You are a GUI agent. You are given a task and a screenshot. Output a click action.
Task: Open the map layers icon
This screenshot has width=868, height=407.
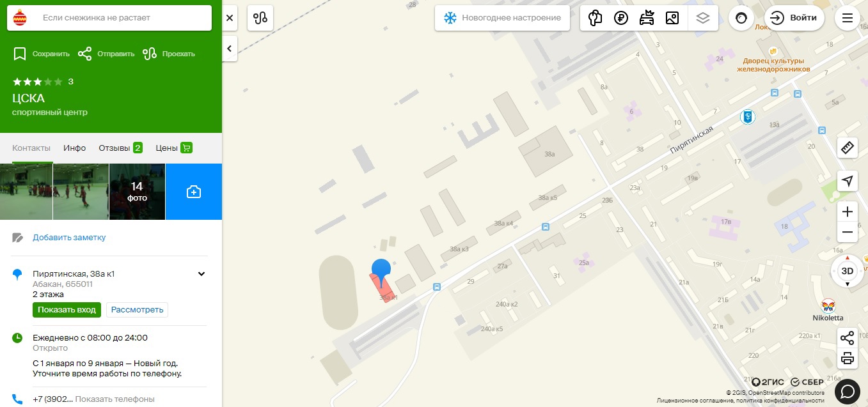pos(703,18)
